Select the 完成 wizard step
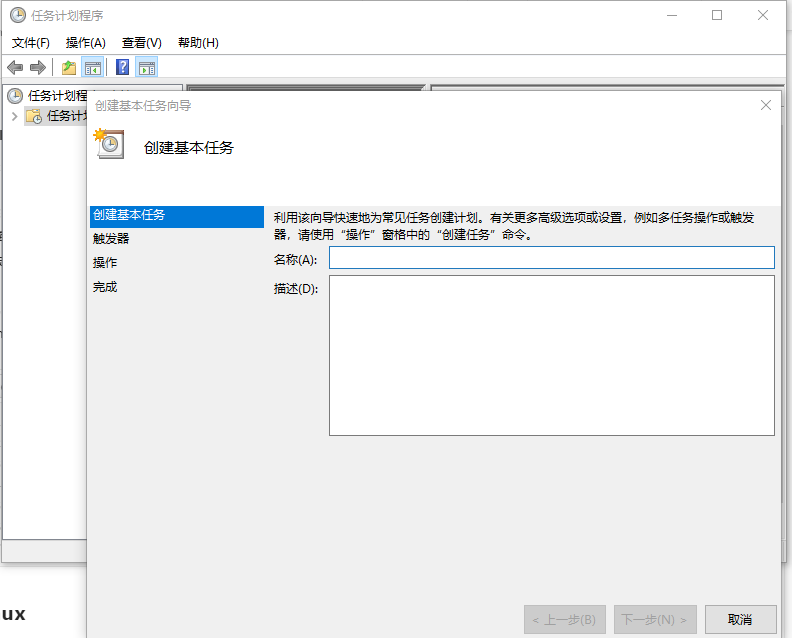Viewport: 792px width, 638px height. 105,287
